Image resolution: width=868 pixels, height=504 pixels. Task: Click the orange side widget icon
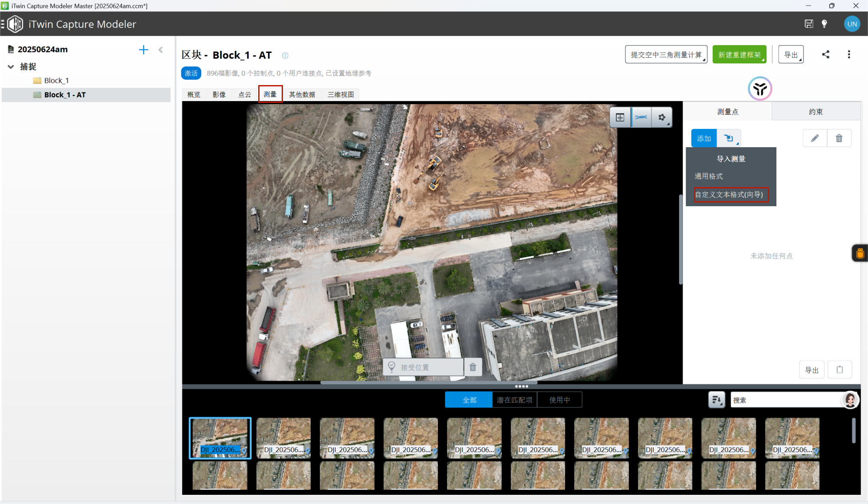[x=860, y=253]
